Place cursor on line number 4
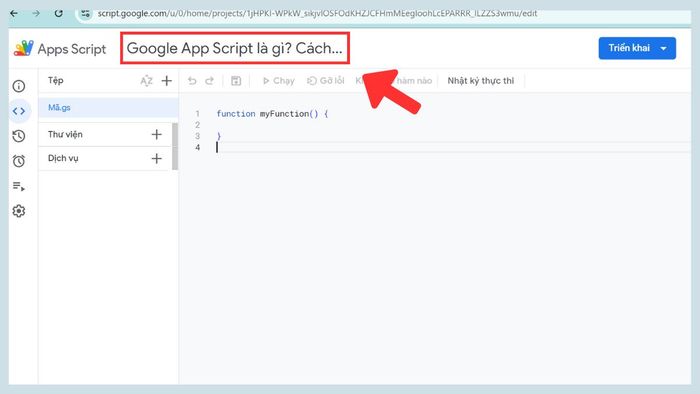This screenshot has width=700, height=394. [x=197, y=147]
